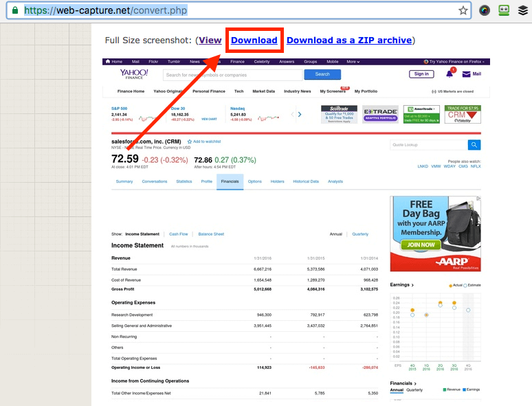Click the Fidelity CRM trade ad tile
The height and width of the screenshot is (406, 532).
[463, 114]
